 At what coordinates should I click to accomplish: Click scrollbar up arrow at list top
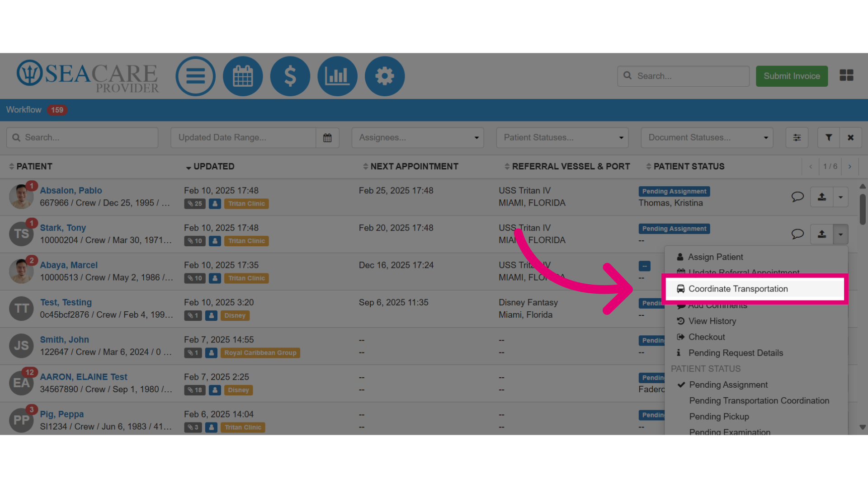click(x=863, y=186)
